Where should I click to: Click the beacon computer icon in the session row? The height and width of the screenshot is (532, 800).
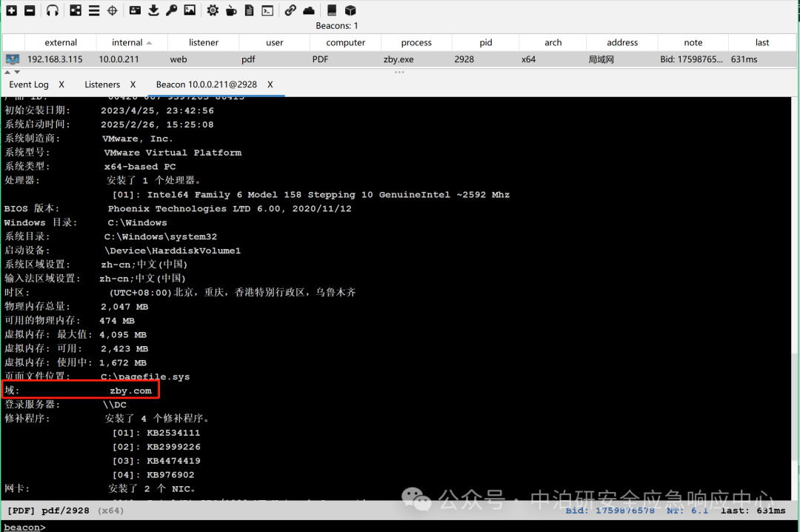coord(13,59)
